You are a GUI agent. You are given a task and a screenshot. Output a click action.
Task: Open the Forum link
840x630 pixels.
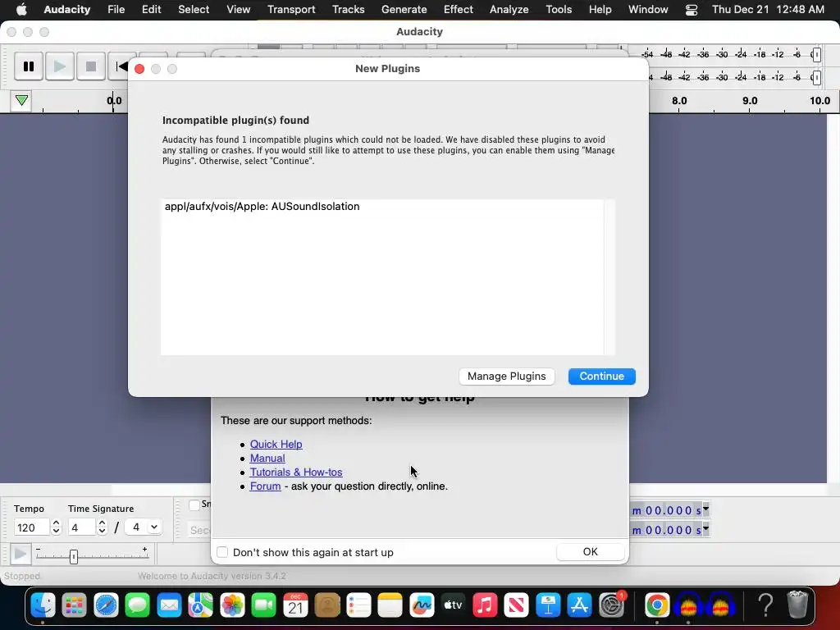click(x=265, y=486)
